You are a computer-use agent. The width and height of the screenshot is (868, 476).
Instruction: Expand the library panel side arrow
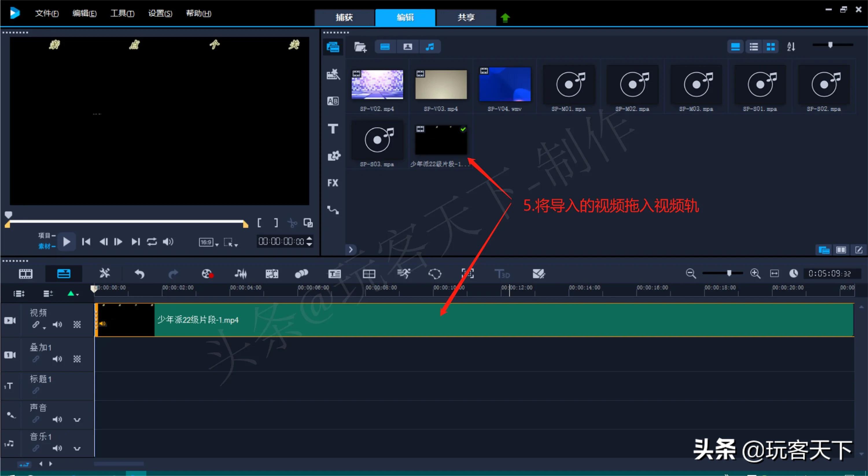(351, 250)
